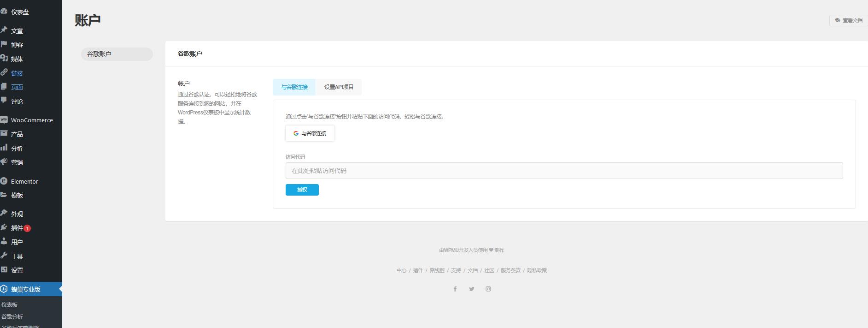Click the Elementor logo icon
The height and width of the screenshot is (328, 868).
pos(4,181)
